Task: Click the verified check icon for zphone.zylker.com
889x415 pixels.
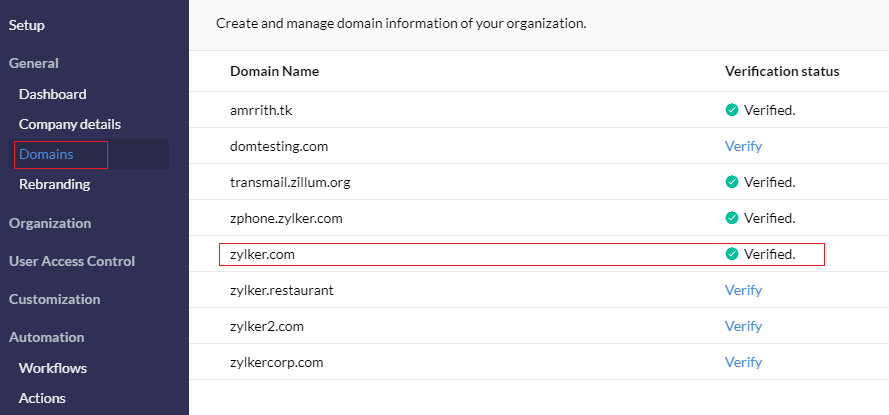Action: click(732, 218)
